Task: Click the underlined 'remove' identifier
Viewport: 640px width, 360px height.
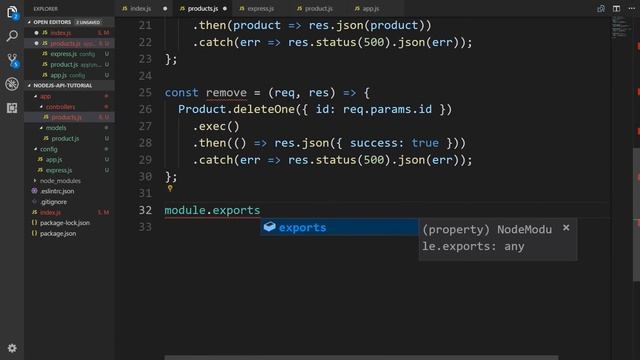Action: (226, 93)
